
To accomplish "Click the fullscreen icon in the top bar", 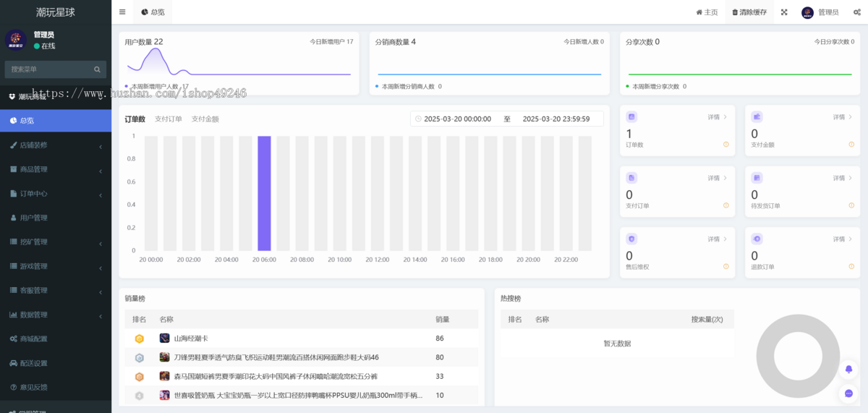I will pyautogui.click(x=784, y=12).
